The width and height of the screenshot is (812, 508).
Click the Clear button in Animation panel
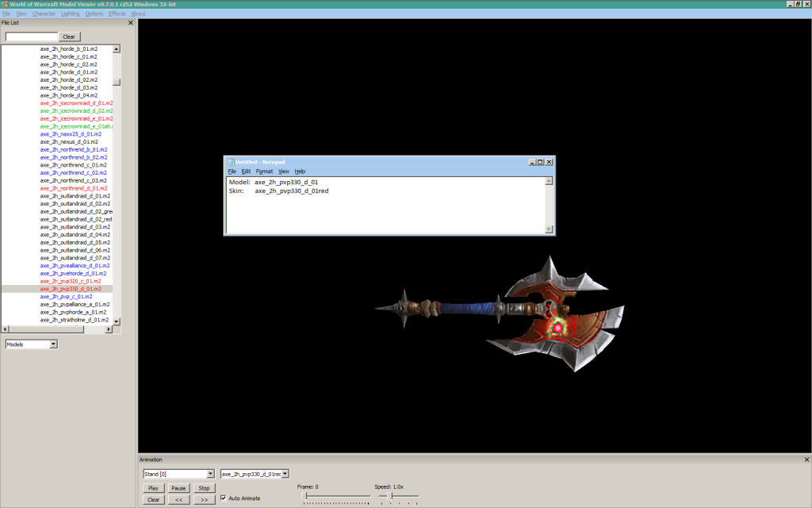point(153,500)
